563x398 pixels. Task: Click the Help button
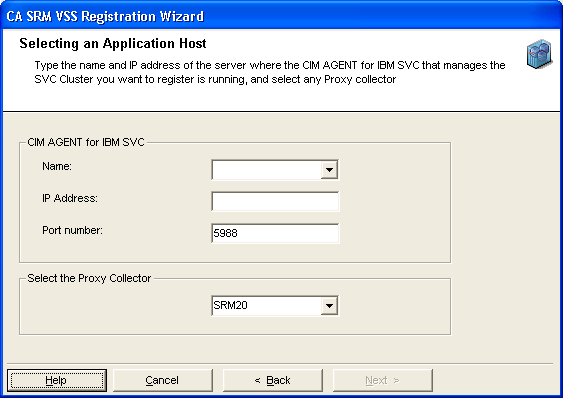click(x=57, y=380)
